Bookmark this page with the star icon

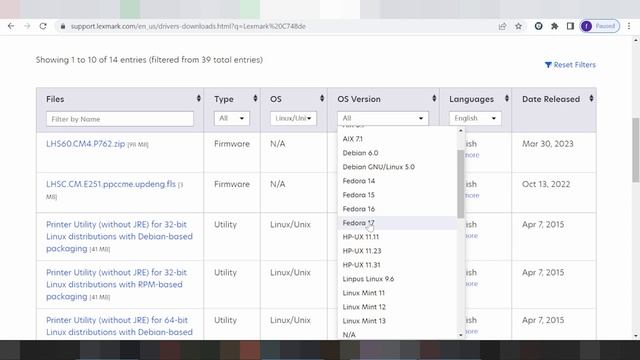(x=518, y=26)
